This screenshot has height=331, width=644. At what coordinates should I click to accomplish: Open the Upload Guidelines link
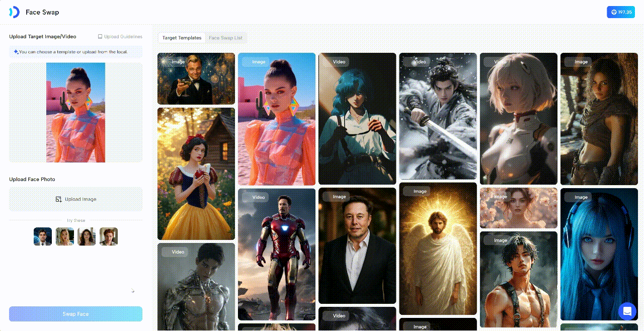tap(123, 37)
